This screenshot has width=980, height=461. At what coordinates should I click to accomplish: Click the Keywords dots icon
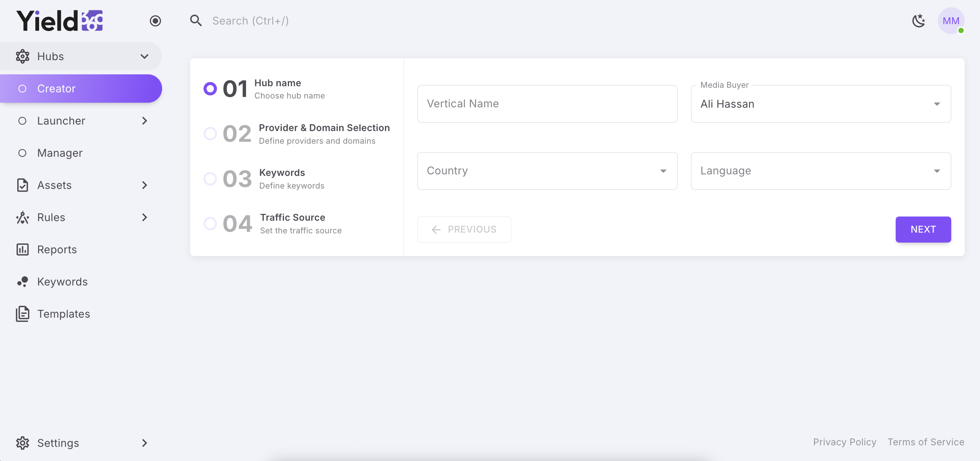[x=23, y=282]
